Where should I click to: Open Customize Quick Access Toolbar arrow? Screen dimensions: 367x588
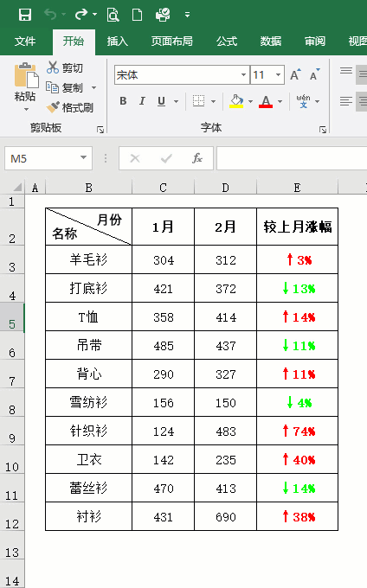[187, 15]
